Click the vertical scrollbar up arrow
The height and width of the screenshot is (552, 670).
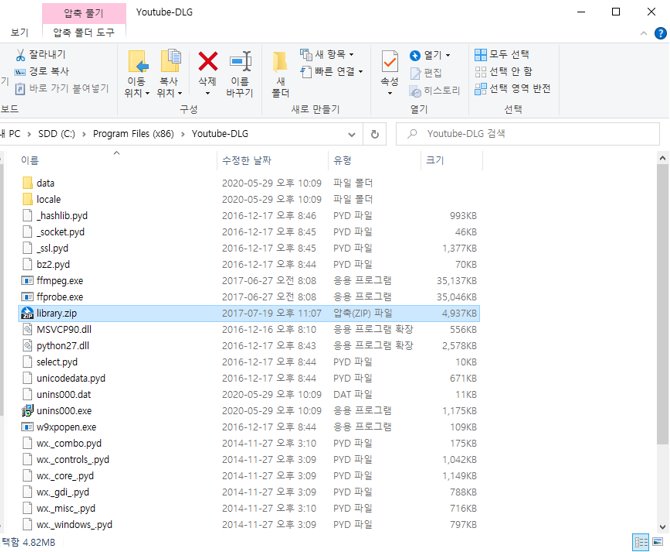click(662, 158)
